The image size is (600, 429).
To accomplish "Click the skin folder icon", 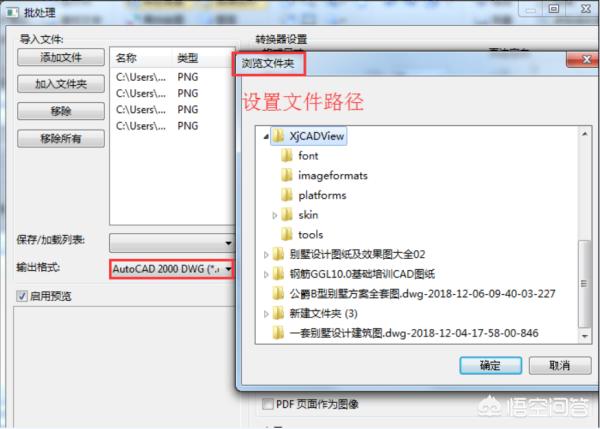I will tap(287, 215).
